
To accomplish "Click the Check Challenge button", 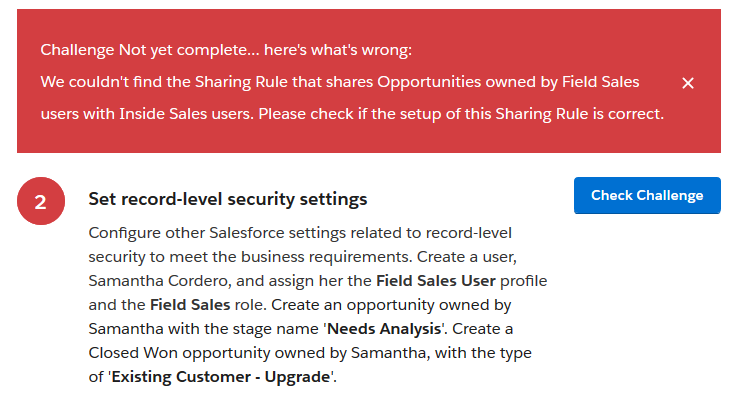I will point(647,195).
